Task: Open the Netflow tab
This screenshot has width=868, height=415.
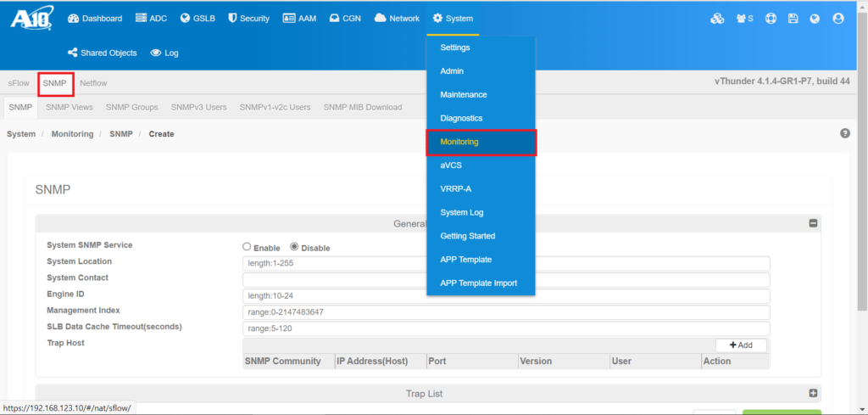Action: click(x=93, y=83)
